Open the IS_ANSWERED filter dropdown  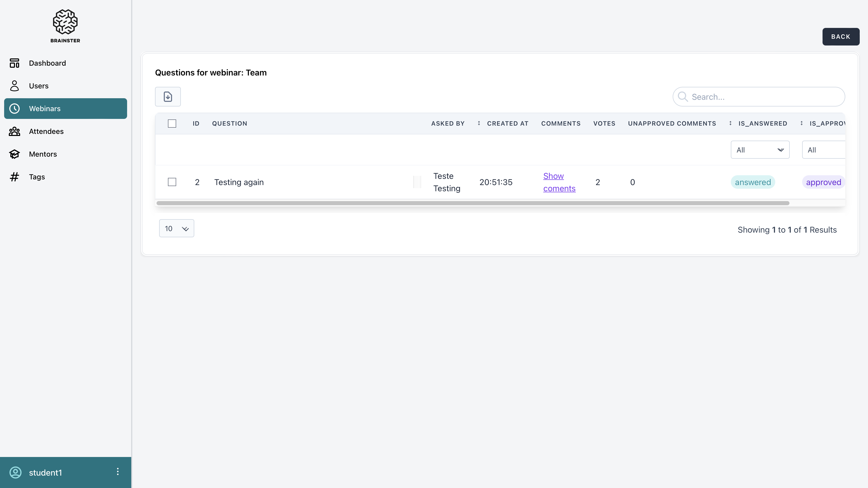(760, 150)
